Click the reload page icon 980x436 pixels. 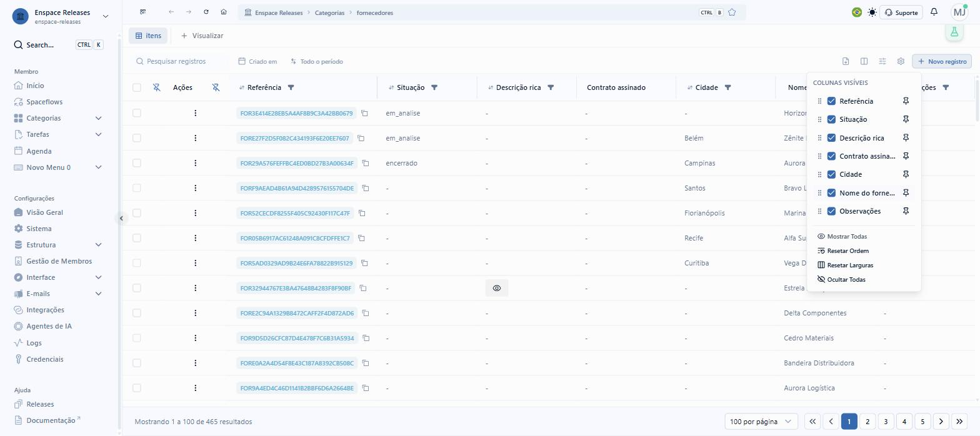pos(206,12)
